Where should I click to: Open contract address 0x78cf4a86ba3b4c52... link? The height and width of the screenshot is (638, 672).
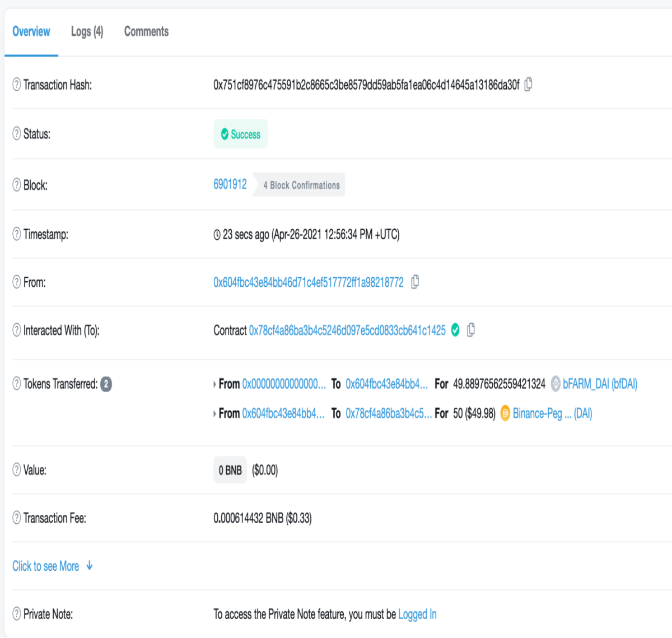click(x=347, y=330)
